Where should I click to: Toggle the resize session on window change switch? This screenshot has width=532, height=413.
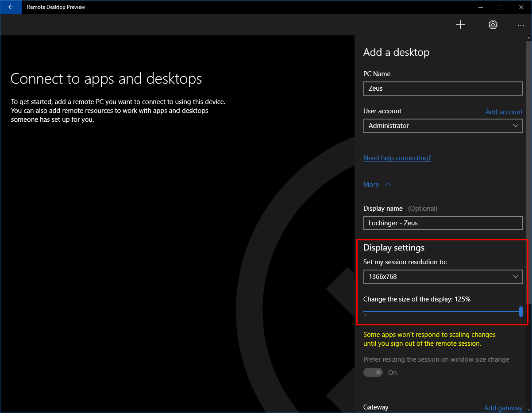pos(373,373)
